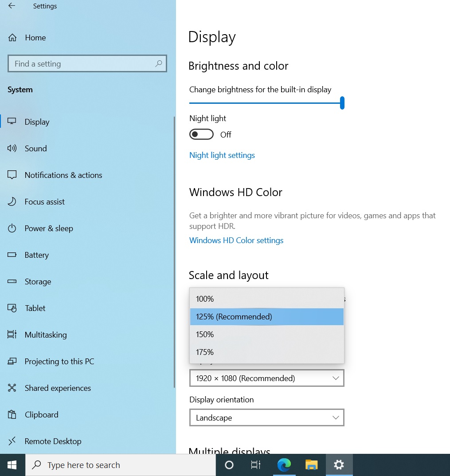This screenshot has height=476, width=450.
Task: Open Cortana from the taskbar
Action: click(x=229, y=465)
